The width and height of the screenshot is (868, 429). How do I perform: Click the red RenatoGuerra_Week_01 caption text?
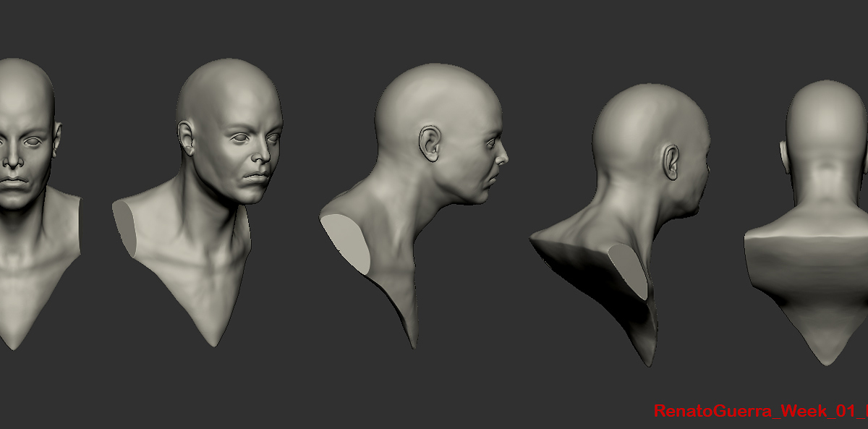point(760,412)
